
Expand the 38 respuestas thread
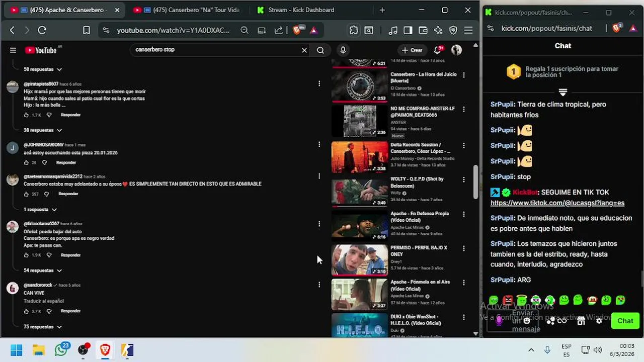pos(43,130)
